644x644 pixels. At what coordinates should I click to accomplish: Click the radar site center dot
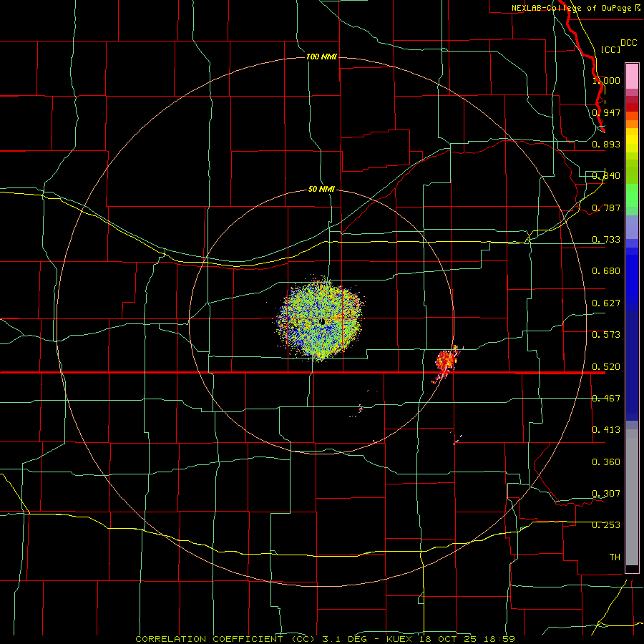tap(323, 321)
